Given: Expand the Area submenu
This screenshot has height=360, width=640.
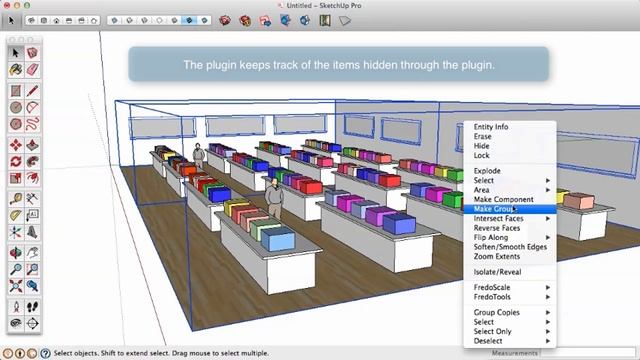Looking at the screenshot, I should 510,190.
